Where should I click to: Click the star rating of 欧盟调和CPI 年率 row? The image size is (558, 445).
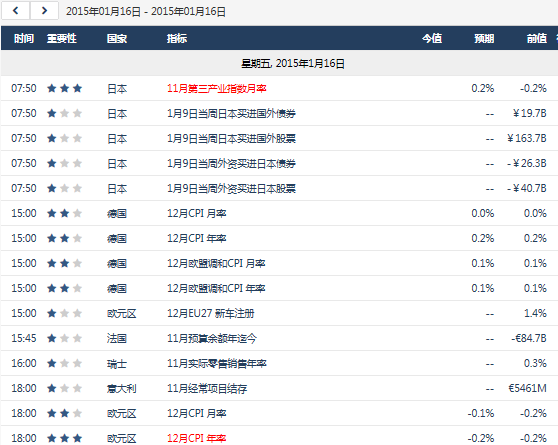pos(64,288)
